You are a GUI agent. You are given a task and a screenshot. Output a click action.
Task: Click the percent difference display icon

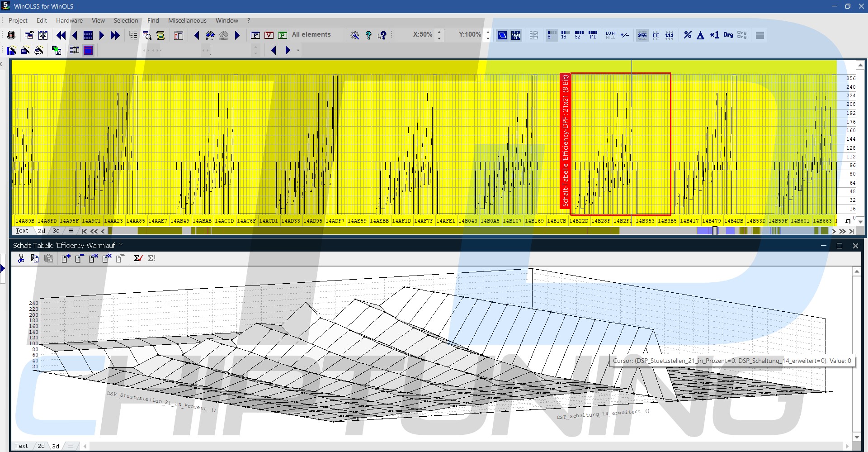688,35
